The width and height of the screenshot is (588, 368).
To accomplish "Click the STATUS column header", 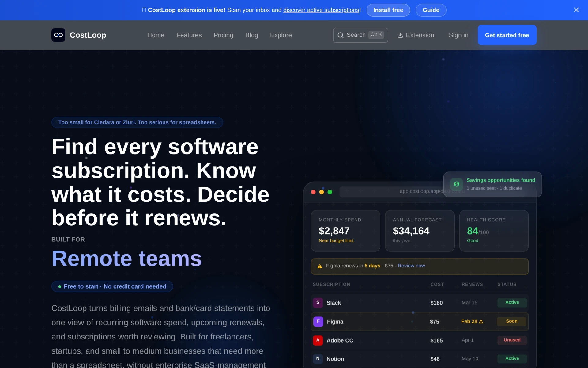I will (x=507, y=284).
